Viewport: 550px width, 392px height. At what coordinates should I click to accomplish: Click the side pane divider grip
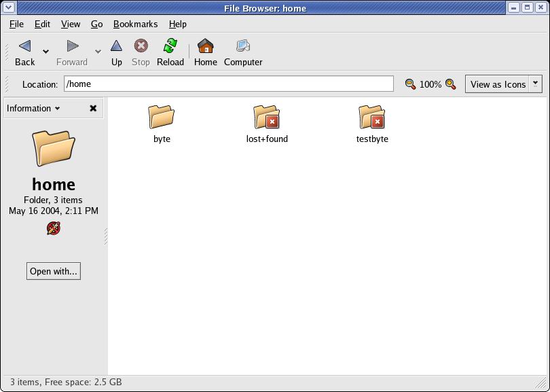coord(105,236)
